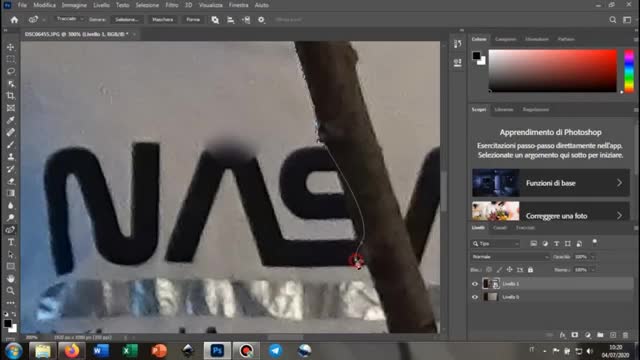Open the workspace switcher icon top right

[627, 20]
